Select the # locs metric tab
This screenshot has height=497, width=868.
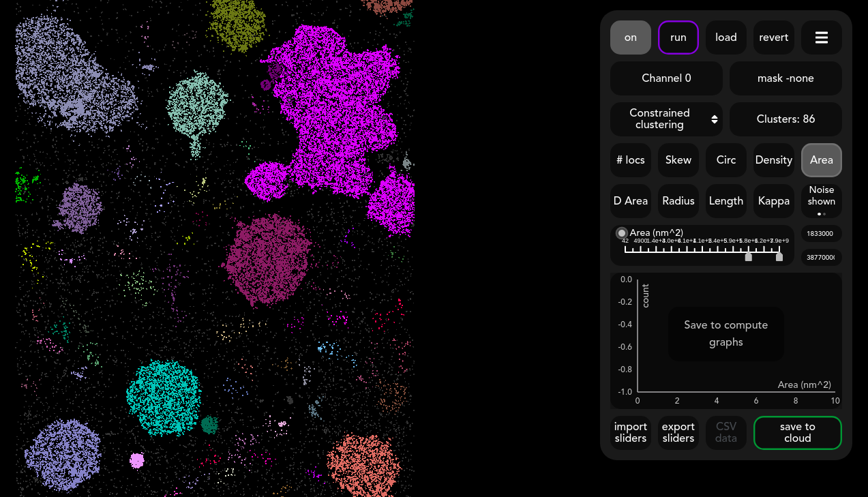(x=631, y=160)
